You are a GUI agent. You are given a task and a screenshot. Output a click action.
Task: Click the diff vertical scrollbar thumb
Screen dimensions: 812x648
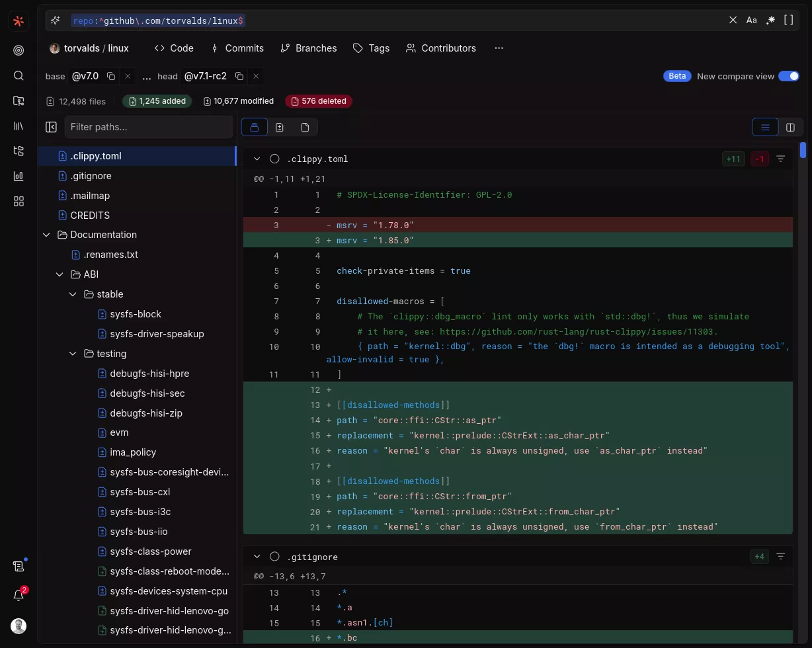(803, 150)
